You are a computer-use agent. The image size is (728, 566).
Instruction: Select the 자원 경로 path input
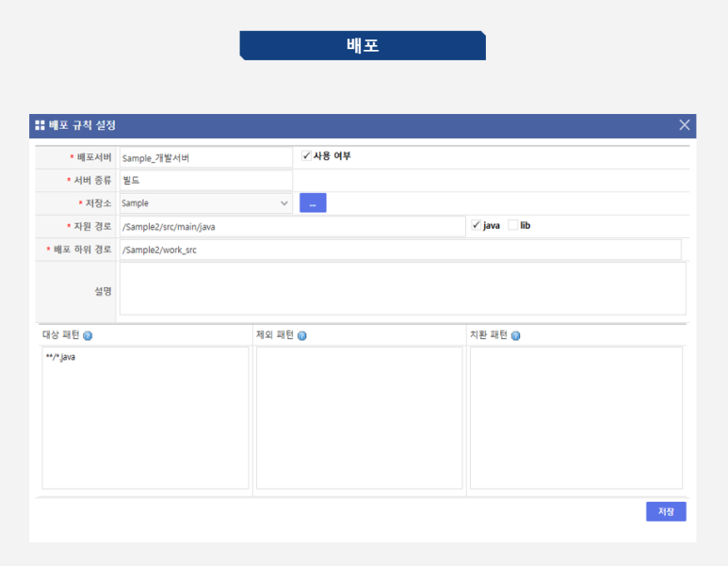tap(292, 226)
